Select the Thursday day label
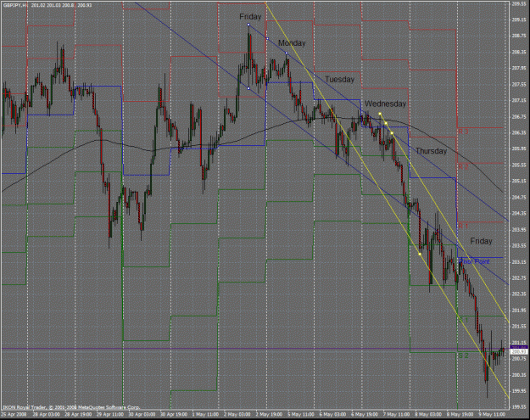Screen dimensions: 530x420 (432, 151)
